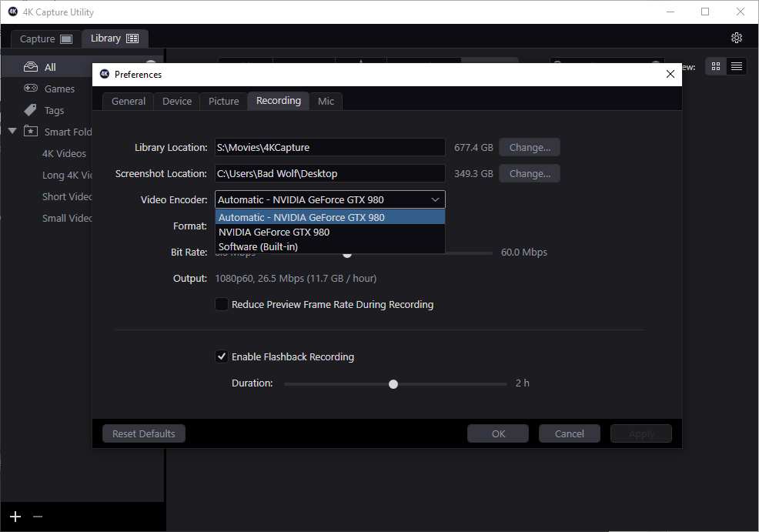Open the Picture preferences tab

[x=224, y=101]
